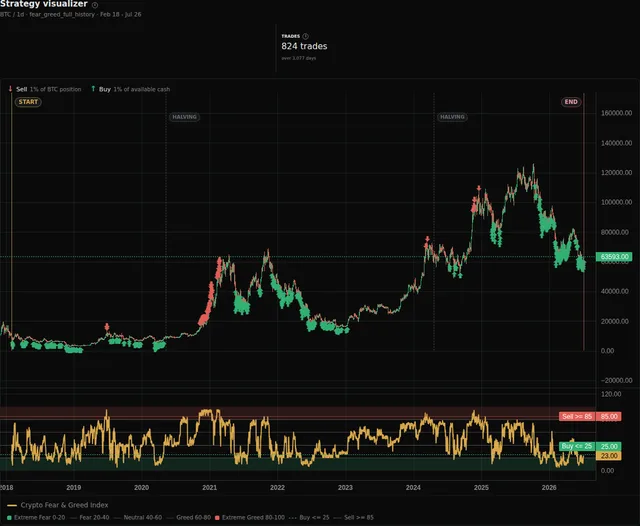
Task: Click the 'Sell 1% of BTC position' legend text
Action: click(49, 89)
